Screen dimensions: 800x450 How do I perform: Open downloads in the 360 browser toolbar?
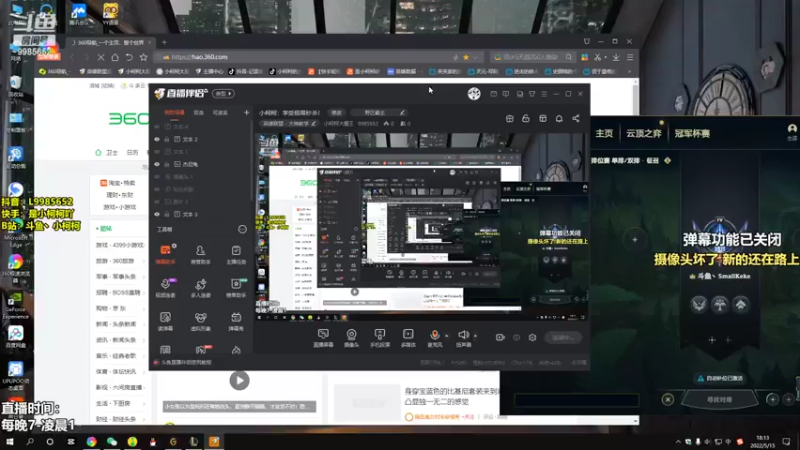[616, 57]
